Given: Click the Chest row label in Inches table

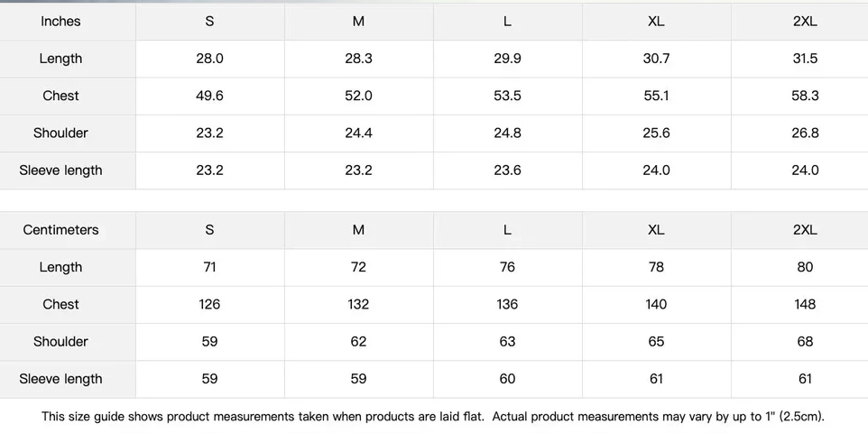Looking at the screenshot, I should coord(60,96).
